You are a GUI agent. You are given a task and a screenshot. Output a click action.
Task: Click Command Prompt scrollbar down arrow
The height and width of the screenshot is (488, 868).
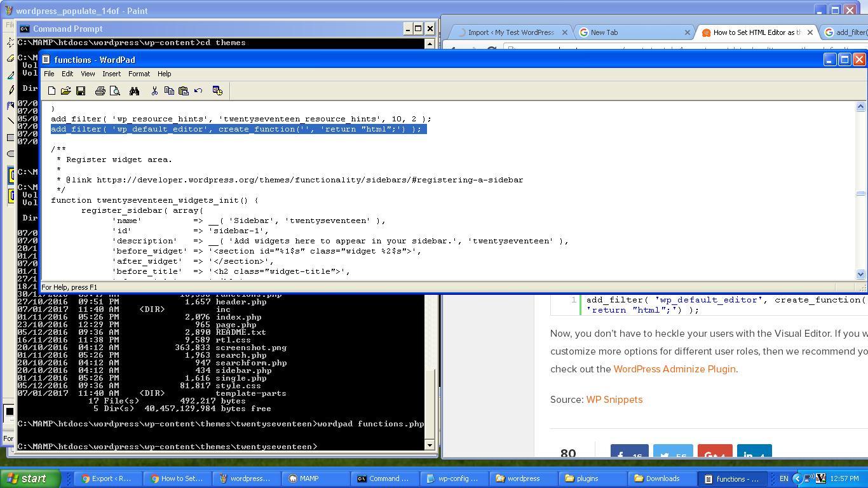point(430,445)
